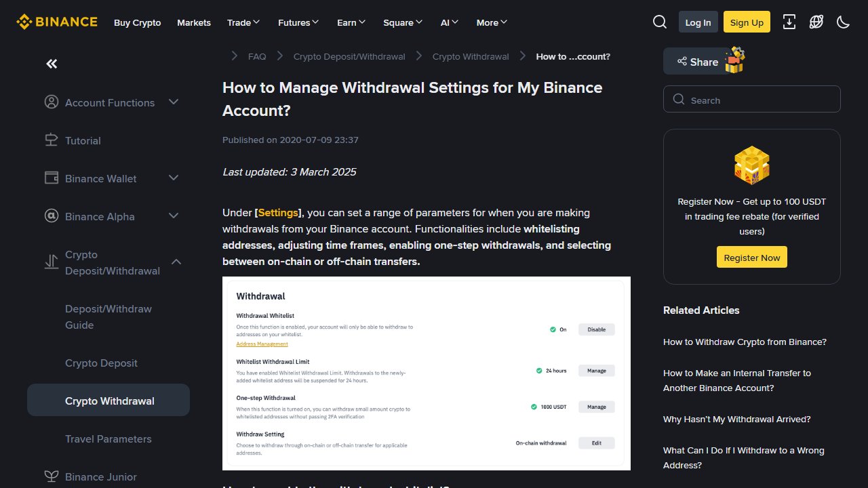
Task: Select Crypto Withdrawal in sidebar
Action: pyautogui.click(x=108, y=400)
